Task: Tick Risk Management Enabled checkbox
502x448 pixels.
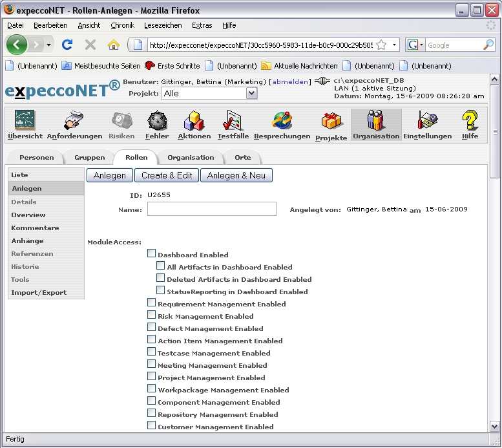Action: point(152,315)
